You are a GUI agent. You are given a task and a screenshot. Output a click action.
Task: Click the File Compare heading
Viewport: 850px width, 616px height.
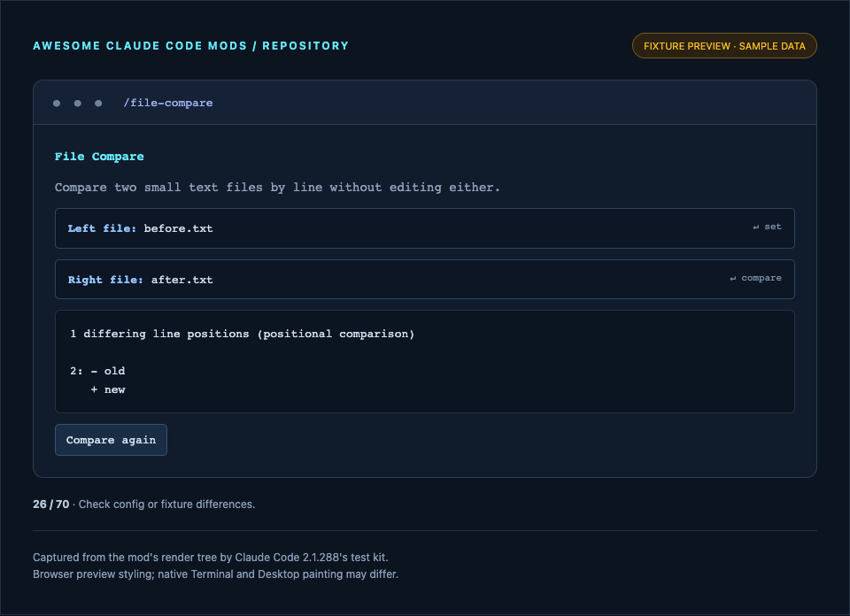coord(99,157)
